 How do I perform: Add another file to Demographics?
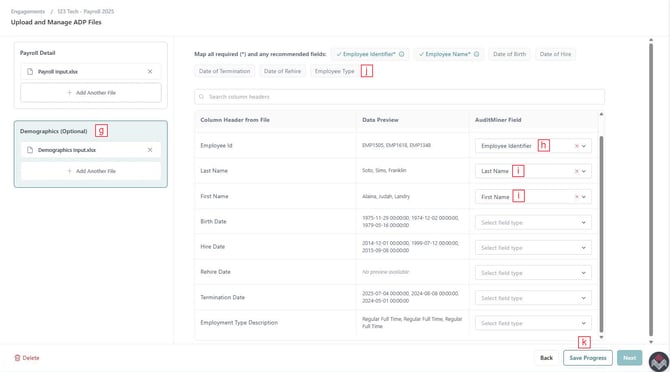[91, 171]
